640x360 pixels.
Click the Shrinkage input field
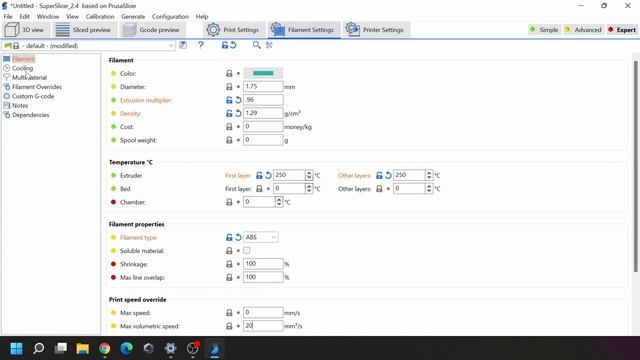[263, 264]
